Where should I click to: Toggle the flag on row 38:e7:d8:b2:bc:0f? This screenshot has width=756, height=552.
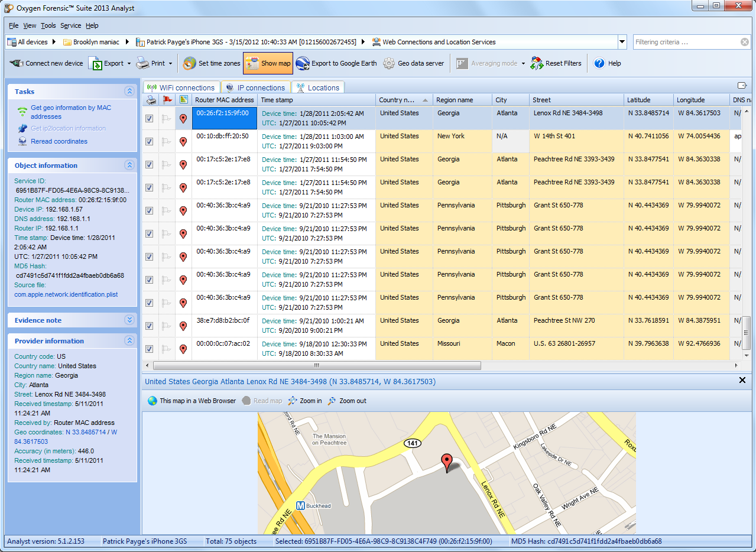166,326
